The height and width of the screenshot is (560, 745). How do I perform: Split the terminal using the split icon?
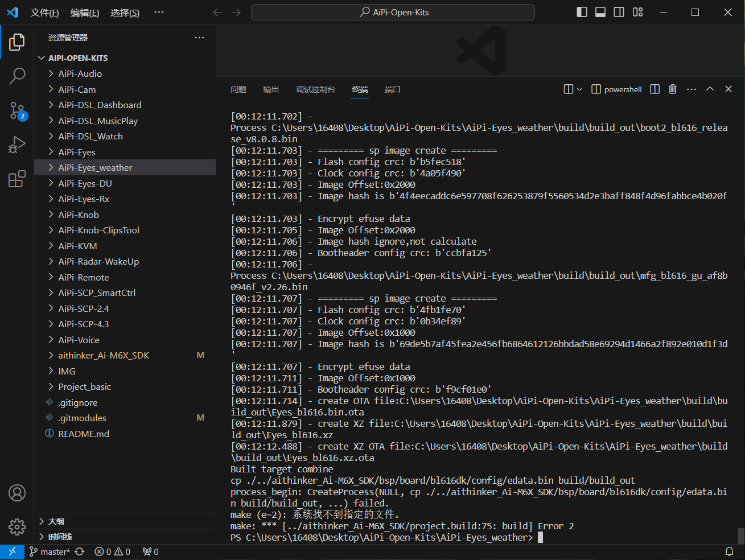click(655, 89)
